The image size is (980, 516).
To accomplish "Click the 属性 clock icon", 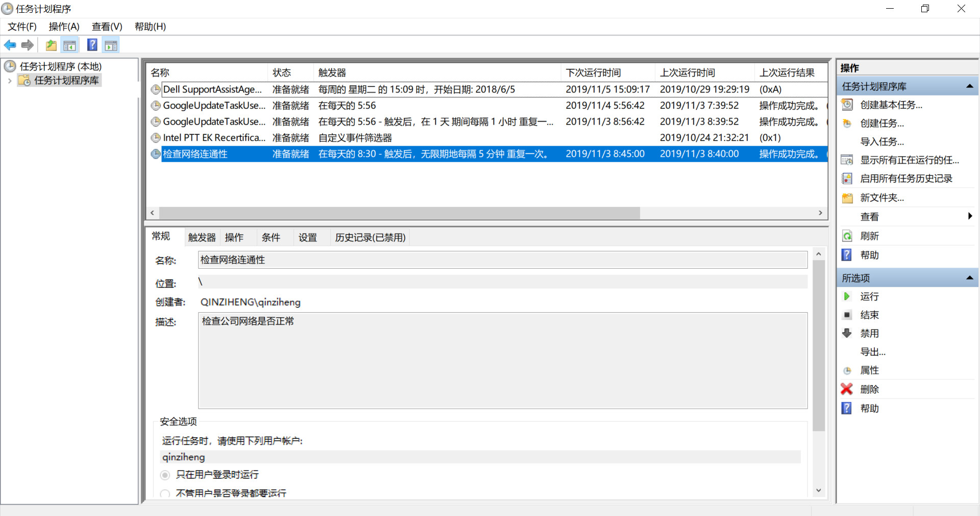I will [847, 370].
